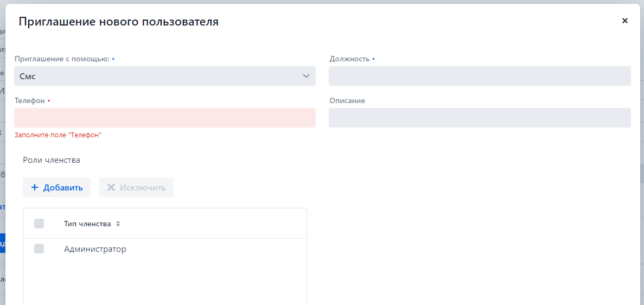Click into the Должность text field

pyautogui.click(x=480, y=77)
